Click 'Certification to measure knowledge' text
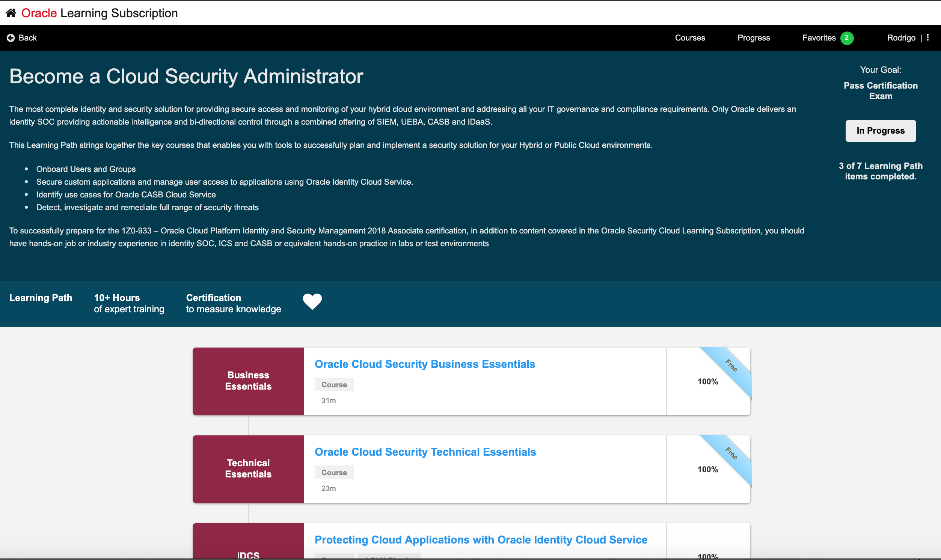941x560 pixels. pyautogui.click(x=234, y=303)
